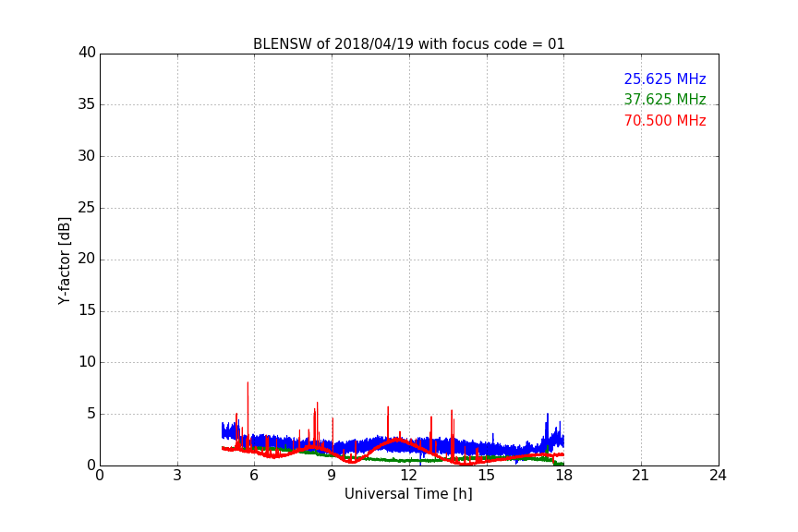Click the y-axis tick label 35
Image resolution: width=798 pixels, height=532 pixels.
pos(87,104)
